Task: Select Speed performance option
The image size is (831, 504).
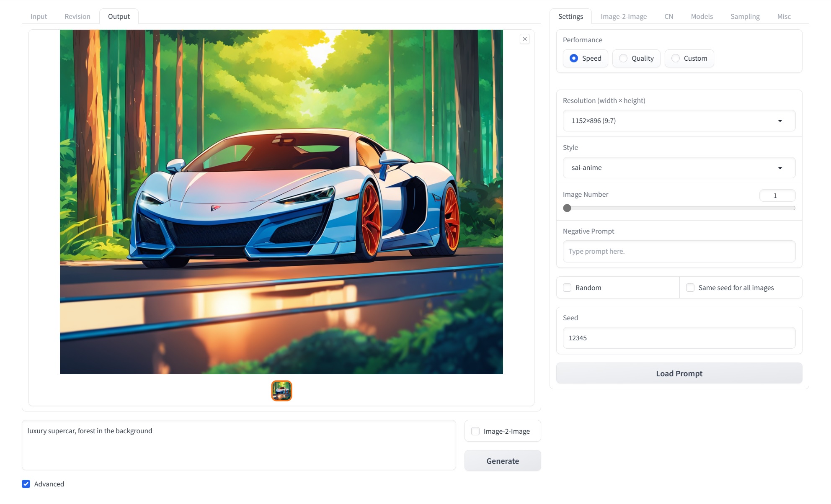Action: pos(574,58)
